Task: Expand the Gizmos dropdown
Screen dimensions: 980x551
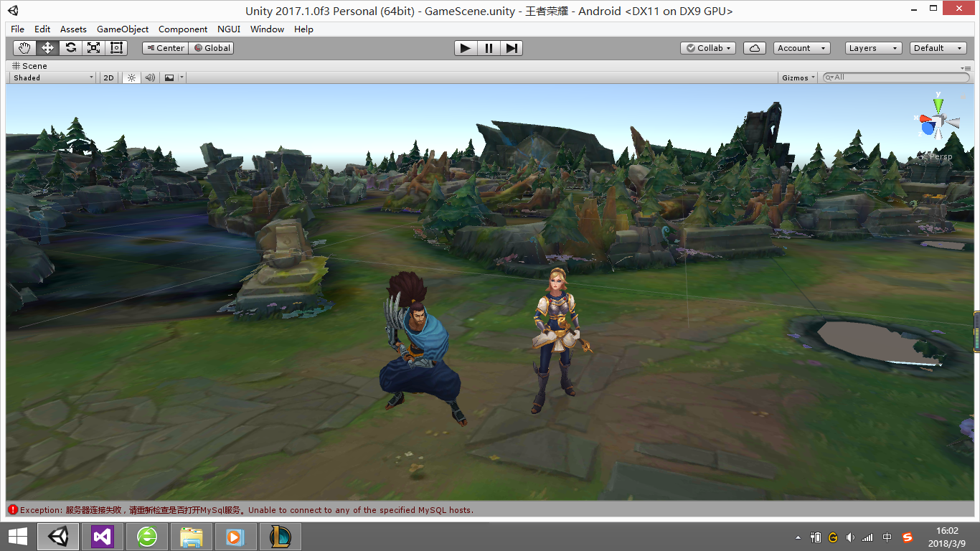Action: (x=798, y=77)
